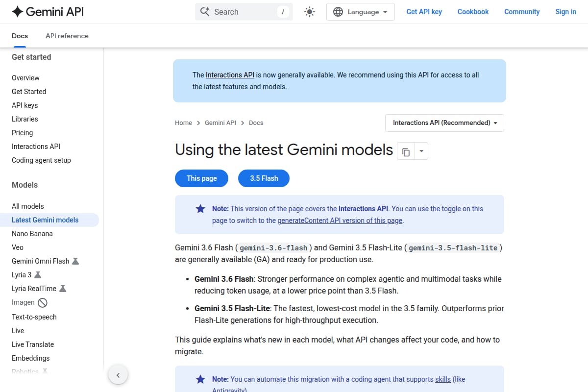Click the deprecated Imagen sidebar item

click(x=29, y=302)
